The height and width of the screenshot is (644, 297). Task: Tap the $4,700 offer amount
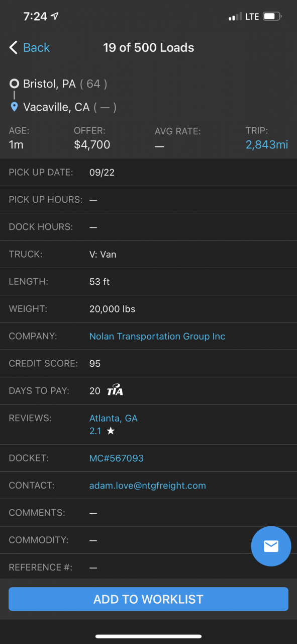coord(92,145)
